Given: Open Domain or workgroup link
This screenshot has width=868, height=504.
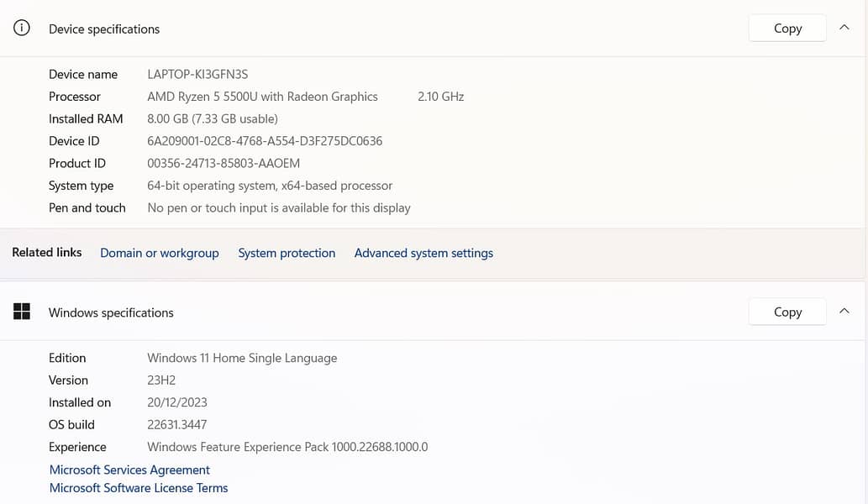Looking at the screenshot, I should 159,253.
